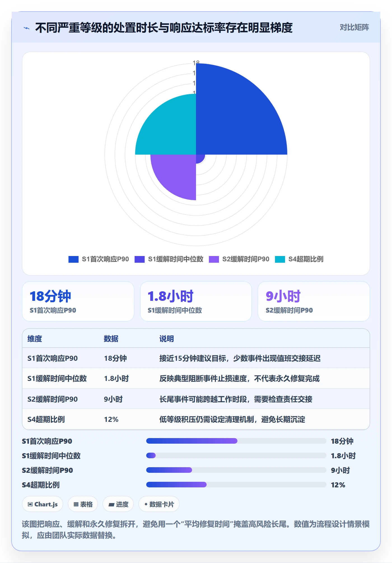The width and height of the screenshot is (392, 563).
Task: Click the 说明 column header
Action: click(167, 339)
